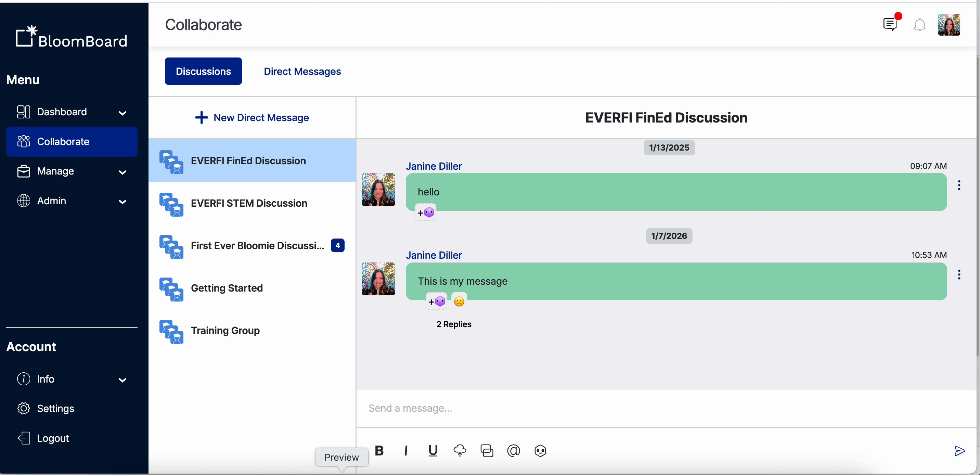Open the EVERFI STEM Discussion
This screenshot has width=980, height=475.
[x=252, y=203]
